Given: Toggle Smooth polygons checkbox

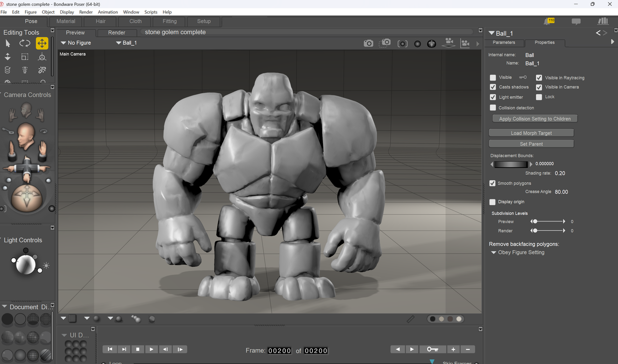Looking at the screenshot, I should click(493, 183).
